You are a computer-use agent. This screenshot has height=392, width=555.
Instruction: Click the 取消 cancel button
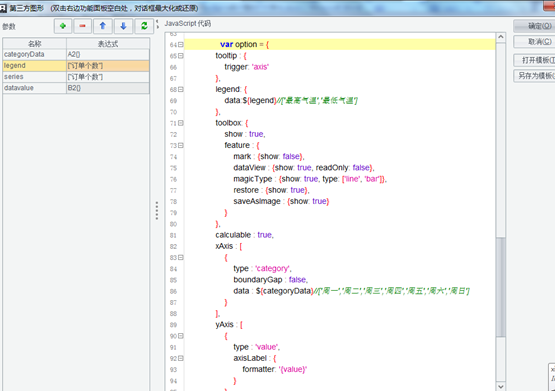click(x=534, y=42)
